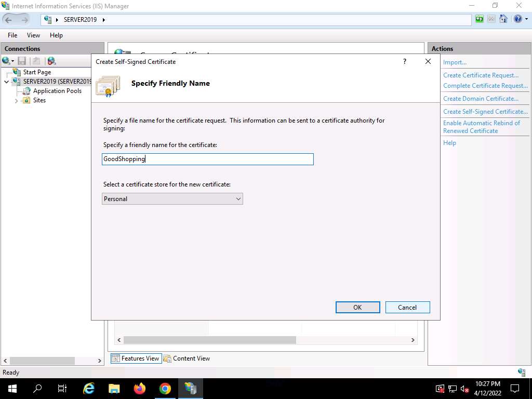Click the horizontal scrollbar in certificates list
Viewport: 532px width, 399px height.
click(209, 340)
